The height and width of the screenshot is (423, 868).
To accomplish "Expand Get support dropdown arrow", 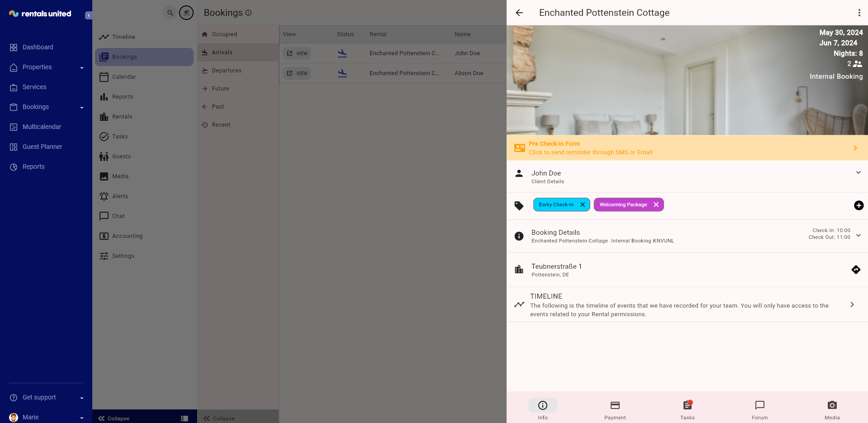I will click(x=82, y=398).
